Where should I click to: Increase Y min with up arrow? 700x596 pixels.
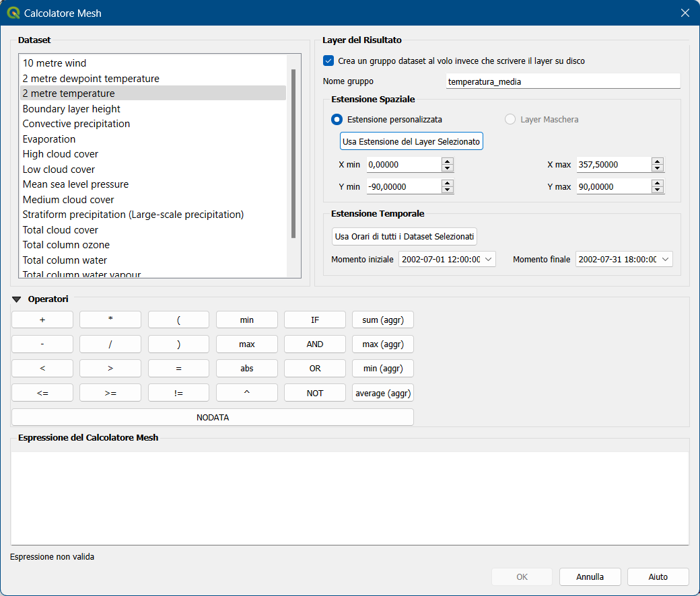(448, 184)
